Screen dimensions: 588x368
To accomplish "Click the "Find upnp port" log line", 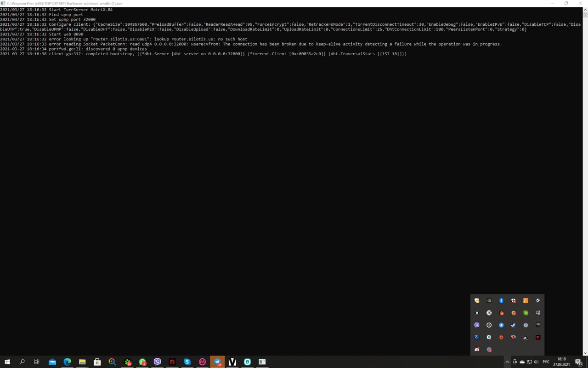I will (x=41, y=15).
